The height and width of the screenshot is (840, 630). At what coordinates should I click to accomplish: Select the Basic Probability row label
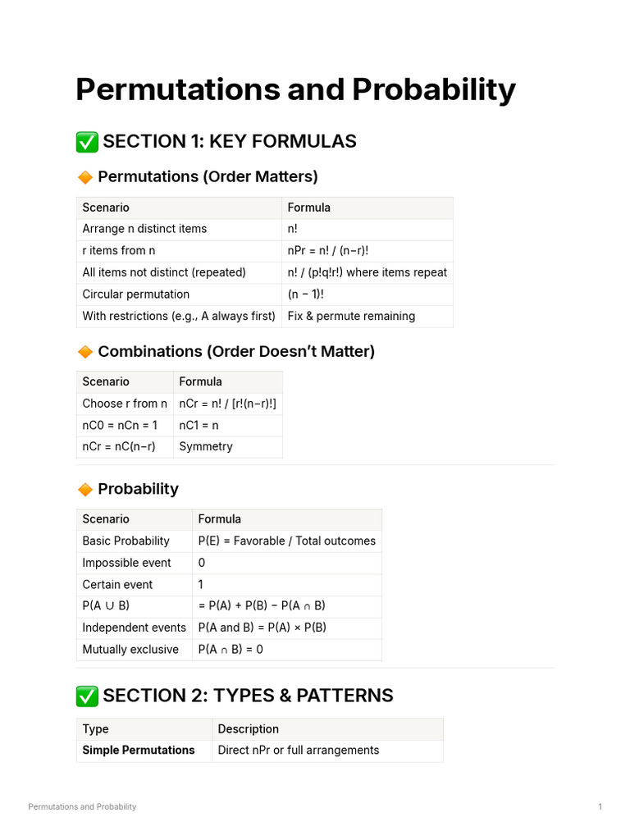click(135, 541)
